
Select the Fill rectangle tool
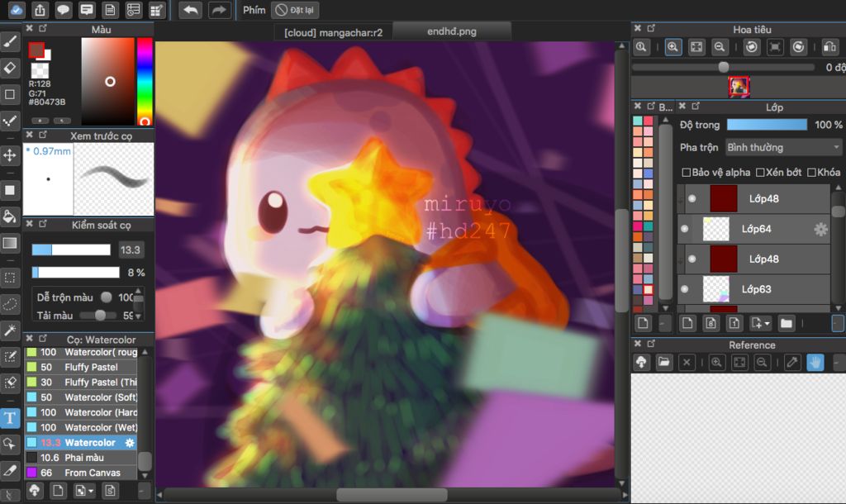click(x=10, y=190)
